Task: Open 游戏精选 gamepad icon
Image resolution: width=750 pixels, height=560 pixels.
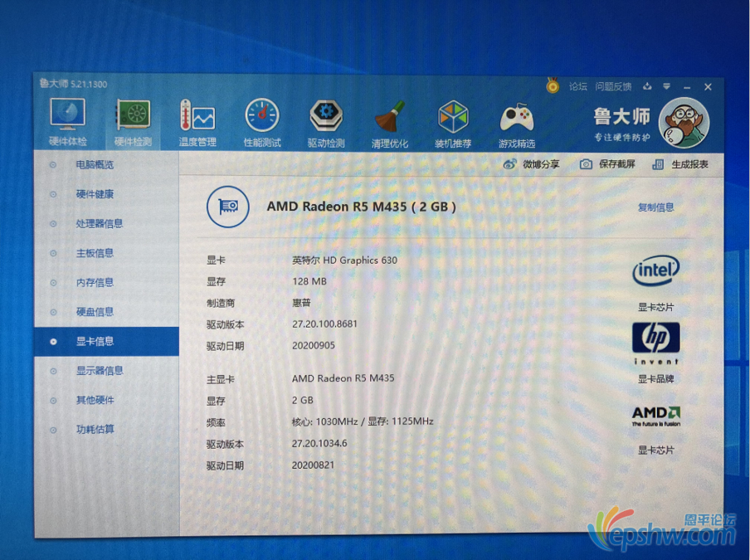Action: (517, 124)
